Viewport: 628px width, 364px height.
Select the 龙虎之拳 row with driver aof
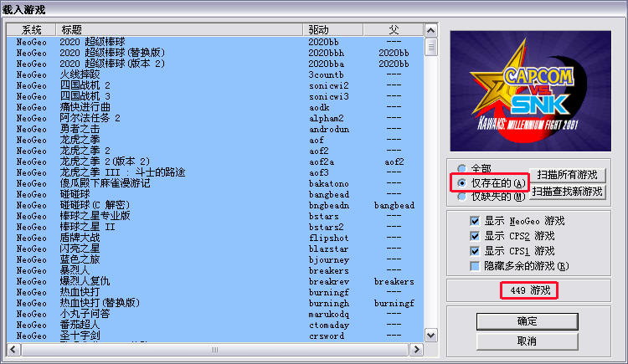[x=215, y=140]
